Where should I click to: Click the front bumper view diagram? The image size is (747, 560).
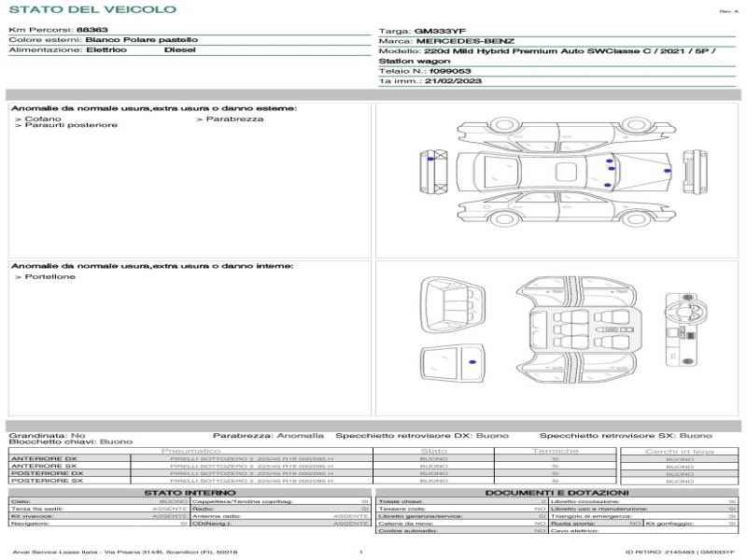(x=695, y=172)
